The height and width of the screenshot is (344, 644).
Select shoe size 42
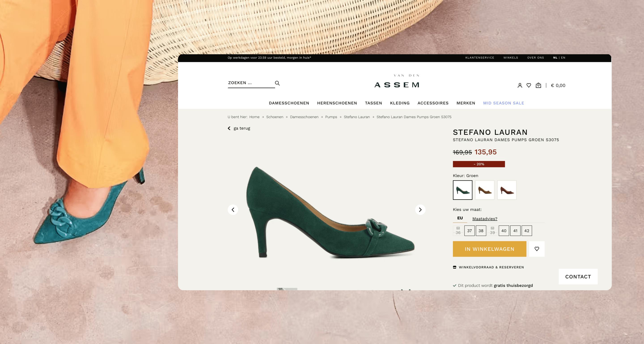pyautogui.click(x=527, y=231)
